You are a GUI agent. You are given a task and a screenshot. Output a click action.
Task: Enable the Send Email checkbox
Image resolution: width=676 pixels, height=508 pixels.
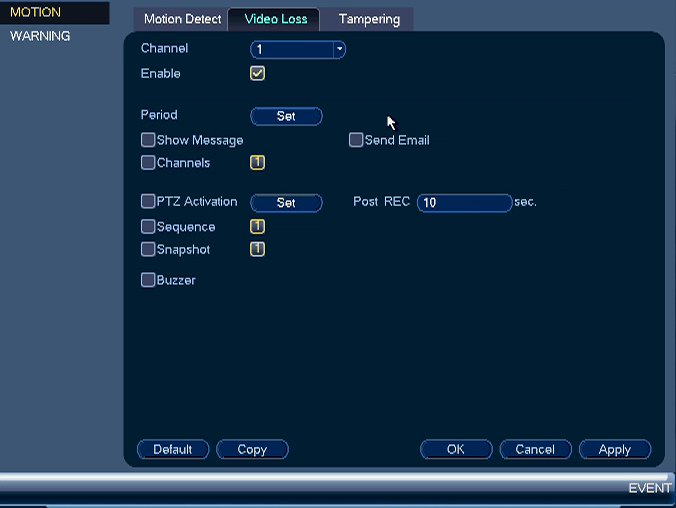tap(356, 140)
